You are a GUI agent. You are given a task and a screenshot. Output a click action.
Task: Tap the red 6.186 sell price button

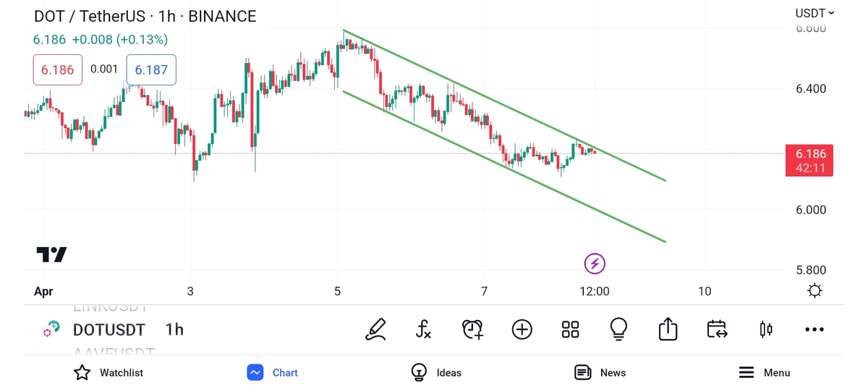pyautogui.click(x=57, y=70)
